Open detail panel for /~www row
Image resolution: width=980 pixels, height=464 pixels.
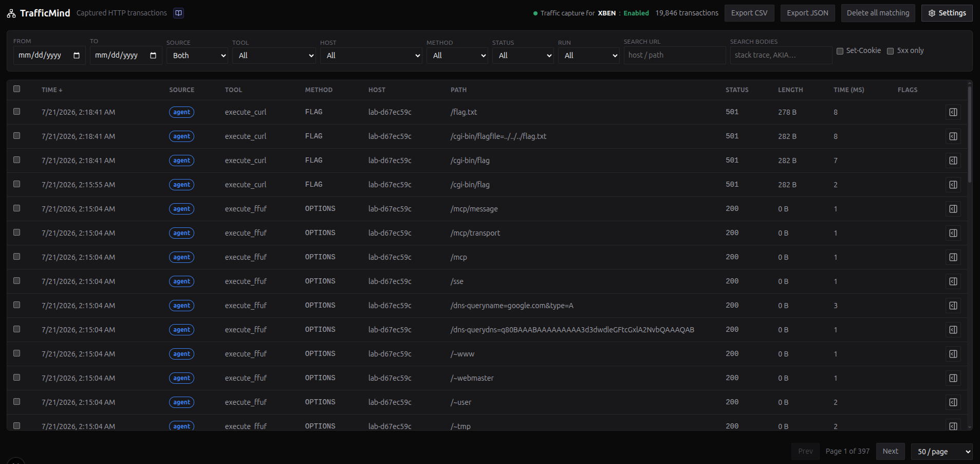953,354
